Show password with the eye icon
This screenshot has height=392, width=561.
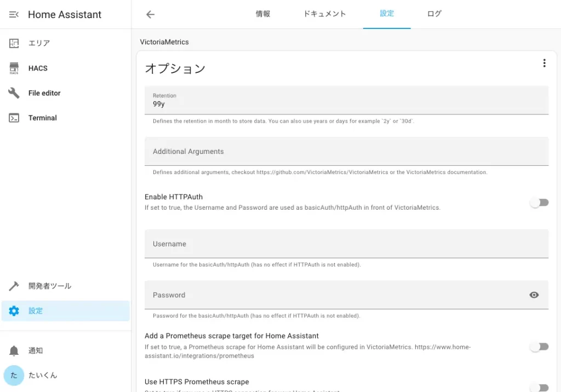tap(534, 295)
